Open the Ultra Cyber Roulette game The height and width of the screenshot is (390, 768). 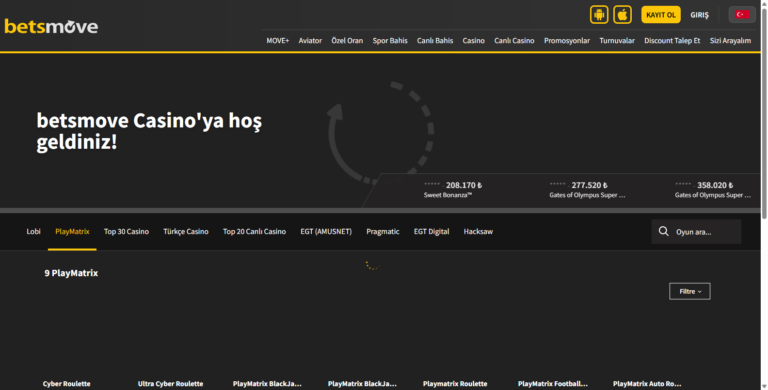pyautogui.click(x=170, y=384)
